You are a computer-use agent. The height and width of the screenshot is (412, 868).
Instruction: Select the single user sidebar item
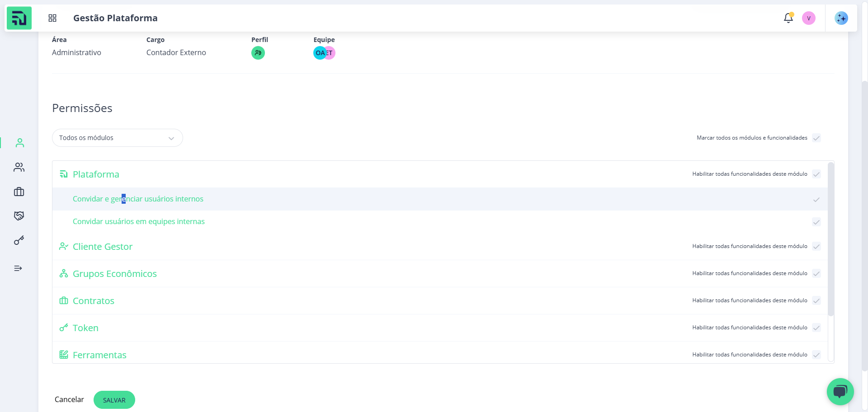coord(19,143)
